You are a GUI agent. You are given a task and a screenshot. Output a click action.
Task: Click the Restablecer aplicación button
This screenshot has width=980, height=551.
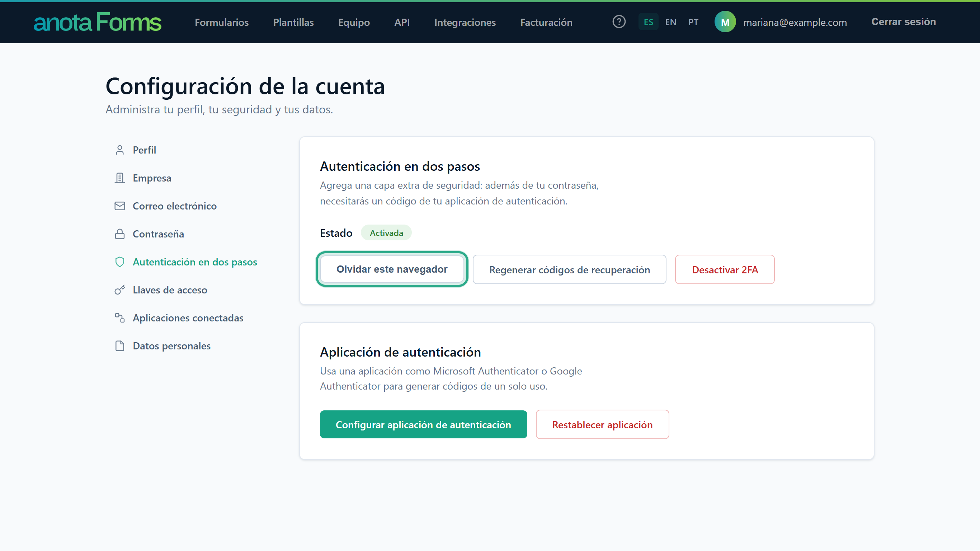point(602,424)
